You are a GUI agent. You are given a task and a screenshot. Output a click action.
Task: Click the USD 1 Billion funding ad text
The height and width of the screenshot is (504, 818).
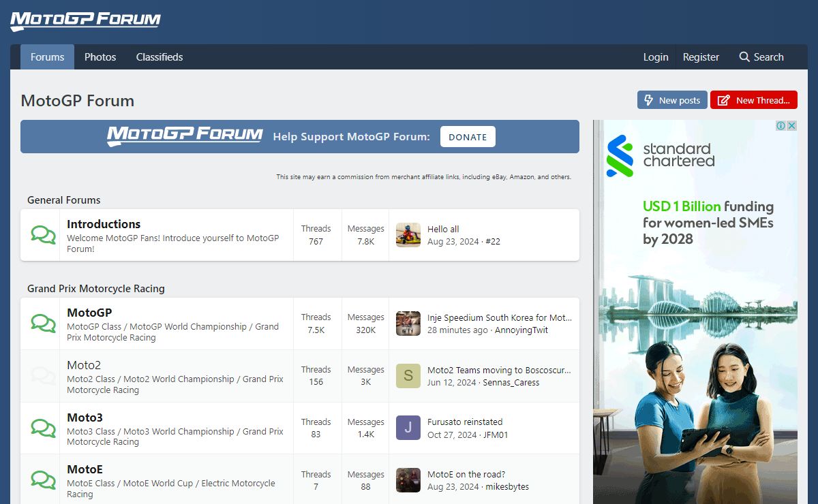[x=708, y=223]
